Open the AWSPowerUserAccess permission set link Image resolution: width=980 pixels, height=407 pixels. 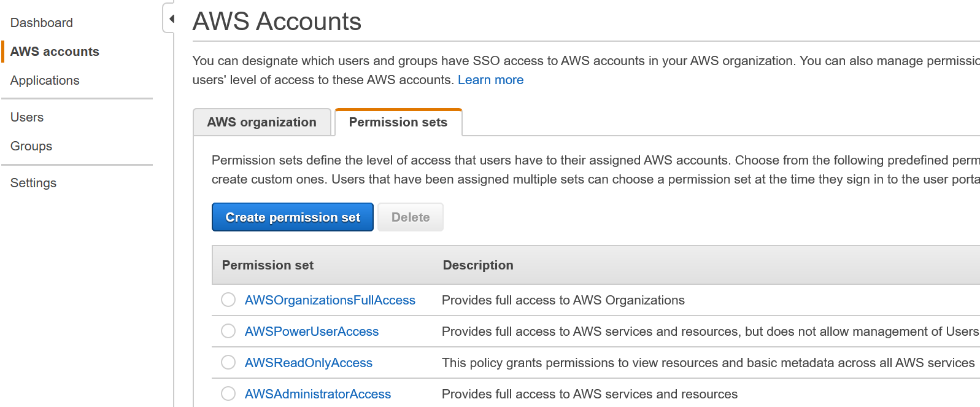click(x=312, y=331)
